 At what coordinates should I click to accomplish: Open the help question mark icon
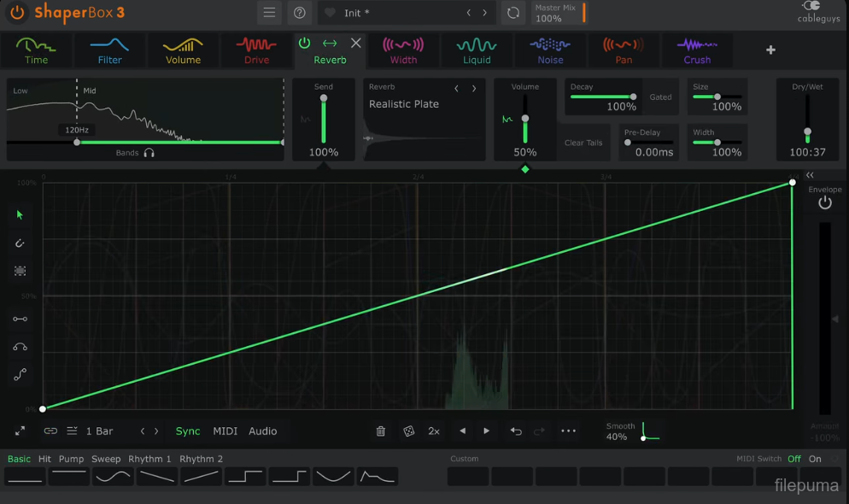pos(299,13)
